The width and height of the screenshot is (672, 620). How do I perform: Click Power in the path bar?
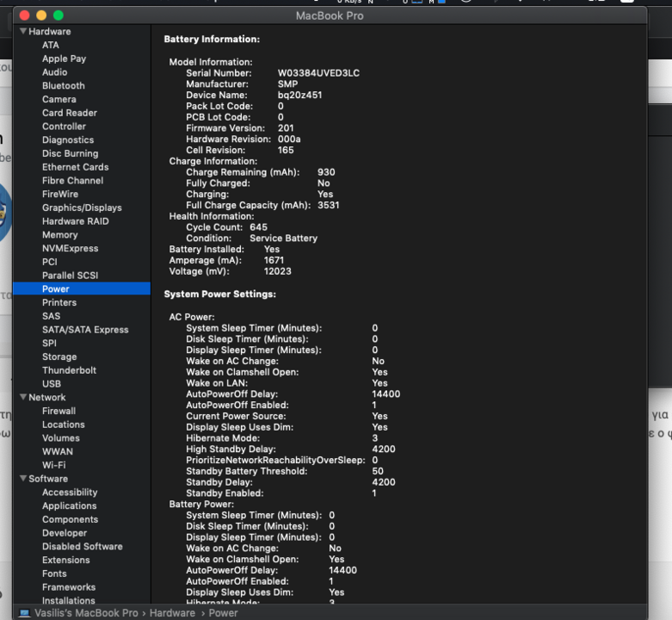(223, 613)
